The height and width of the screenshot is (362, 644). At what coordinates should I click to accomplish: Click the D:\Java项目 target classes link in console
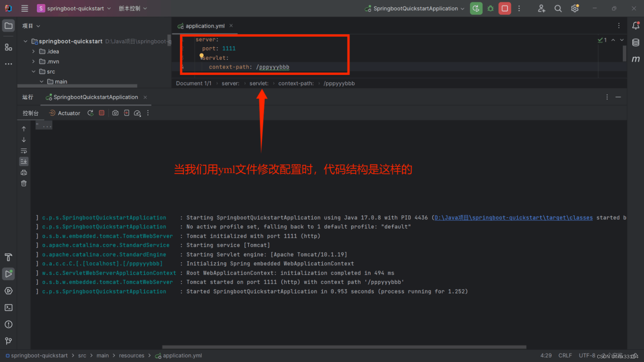point(513,218)
